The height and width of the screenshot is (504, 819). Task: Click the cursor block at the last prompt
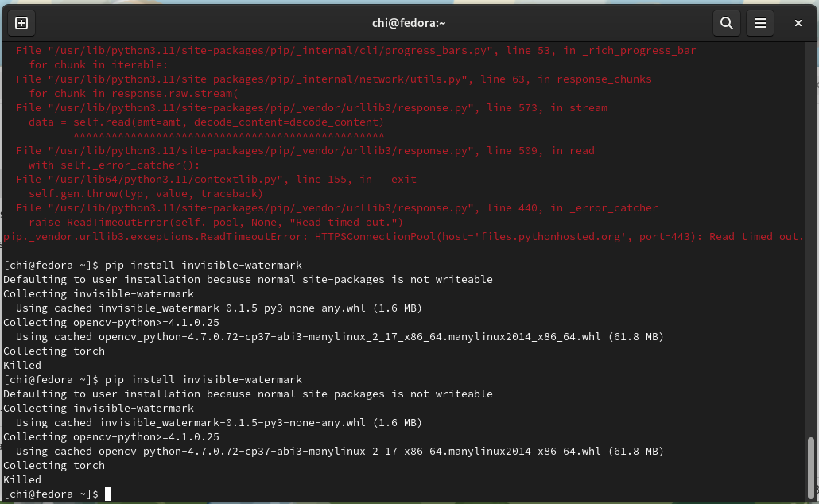(108, 494)
